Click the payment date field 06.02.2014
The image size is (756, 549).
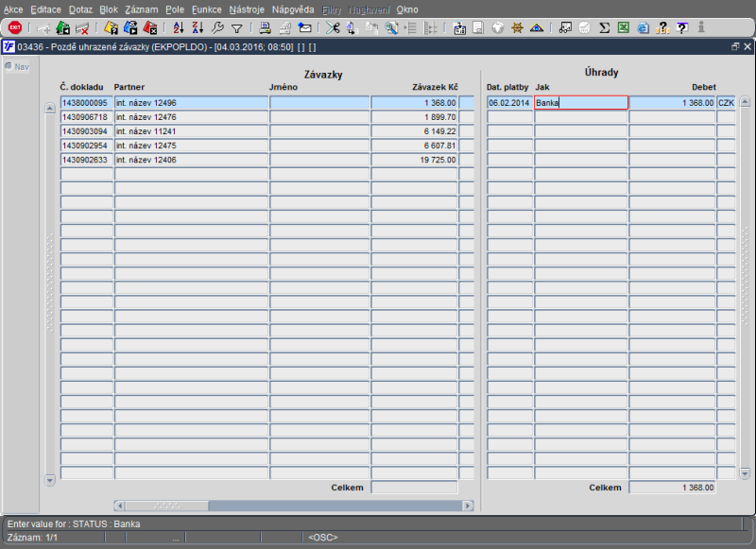point(509,103)
